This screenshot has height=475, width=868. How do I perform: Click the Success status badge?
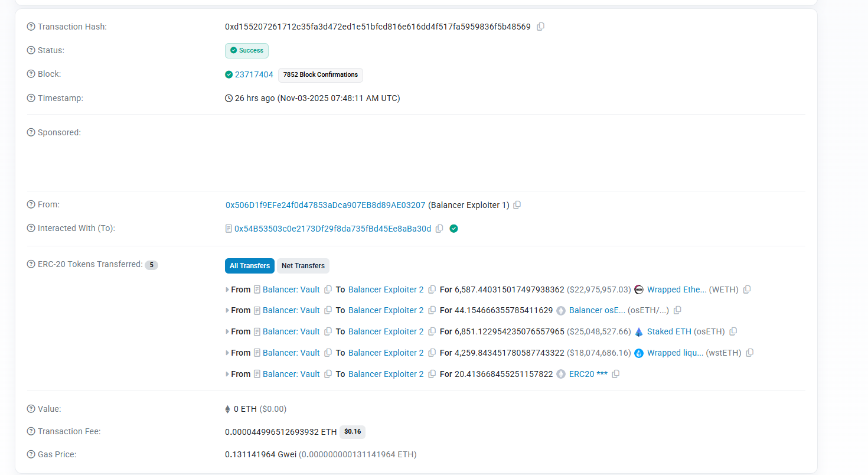pos(247,51)
